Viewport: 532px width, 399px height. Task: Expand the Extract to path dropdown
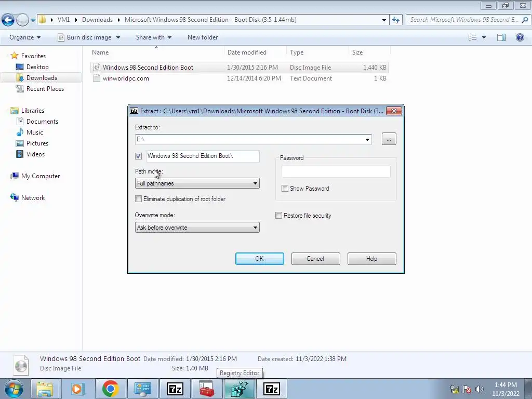coord(367,139)
